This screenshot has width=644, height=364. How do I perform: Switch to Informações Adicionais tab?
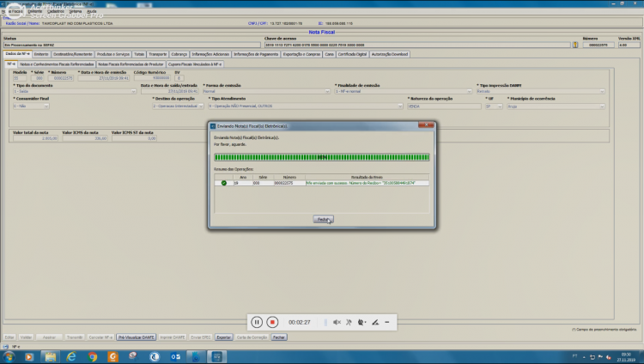pyautogui.click(x=210, y=54)
